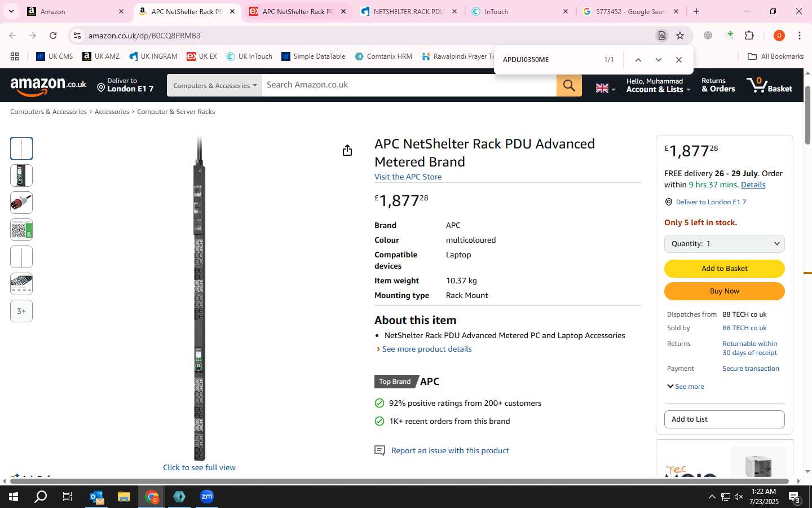Click the horizontal page scrollbar
812x508 pixels.
point(400,481)
